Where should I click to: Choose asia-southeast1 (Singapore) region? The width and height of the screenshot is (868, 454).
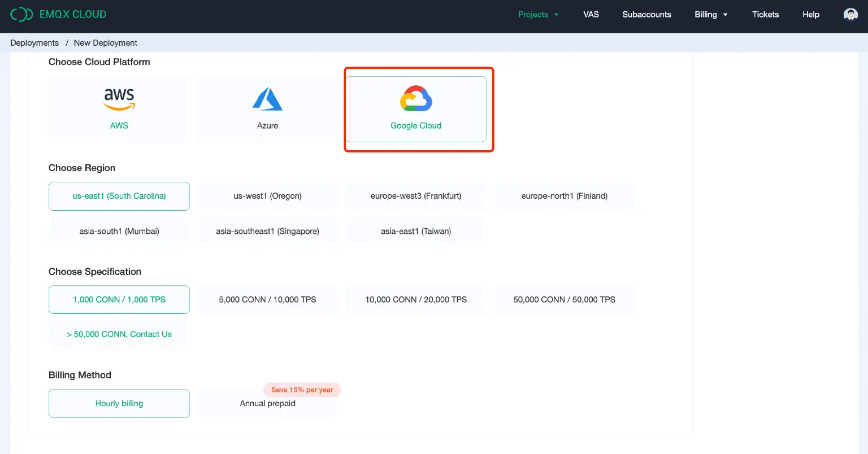(267, 231)
